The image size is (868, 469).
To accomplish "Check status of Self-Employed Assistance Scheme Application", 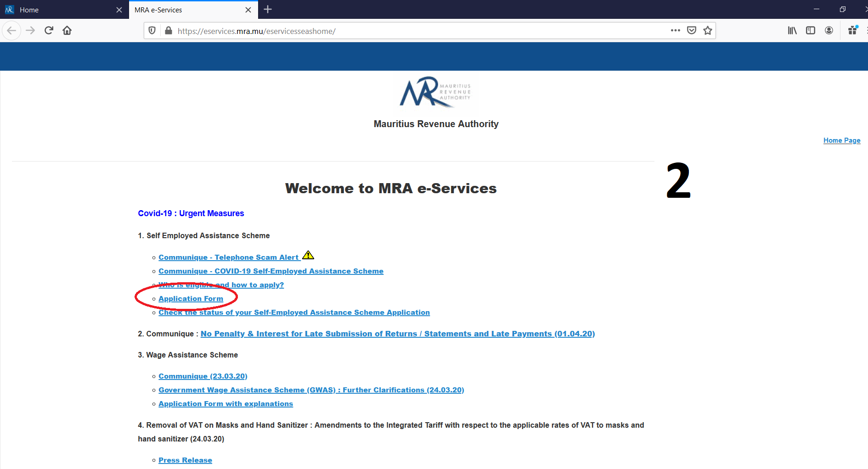I will point(294,313).
